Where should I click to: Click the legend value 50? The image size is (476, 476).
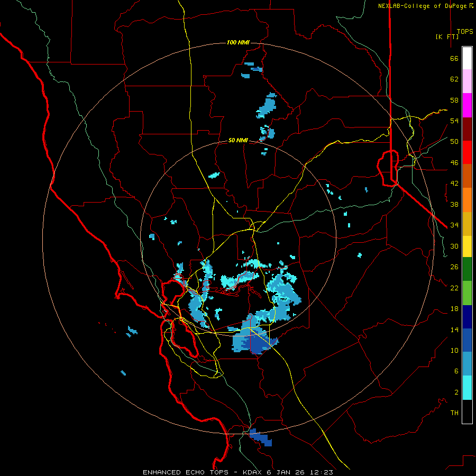coord(454,142)
